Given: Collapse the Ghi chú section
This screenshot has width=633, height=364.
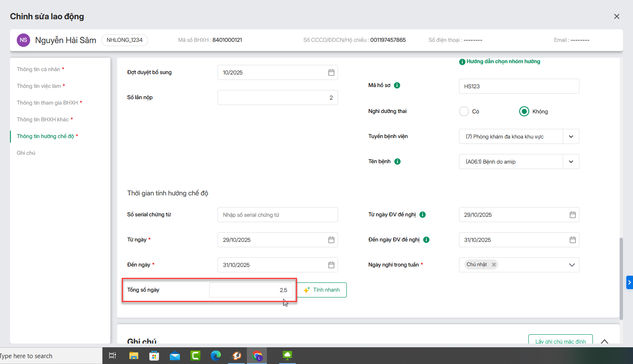Looking at the screenshot, I should click(604, 341).
